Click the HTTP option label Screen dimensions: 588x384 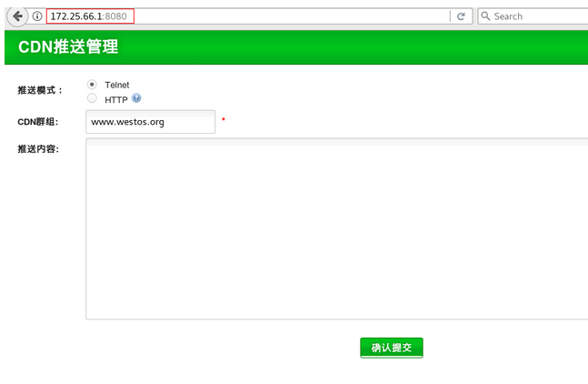116,100
